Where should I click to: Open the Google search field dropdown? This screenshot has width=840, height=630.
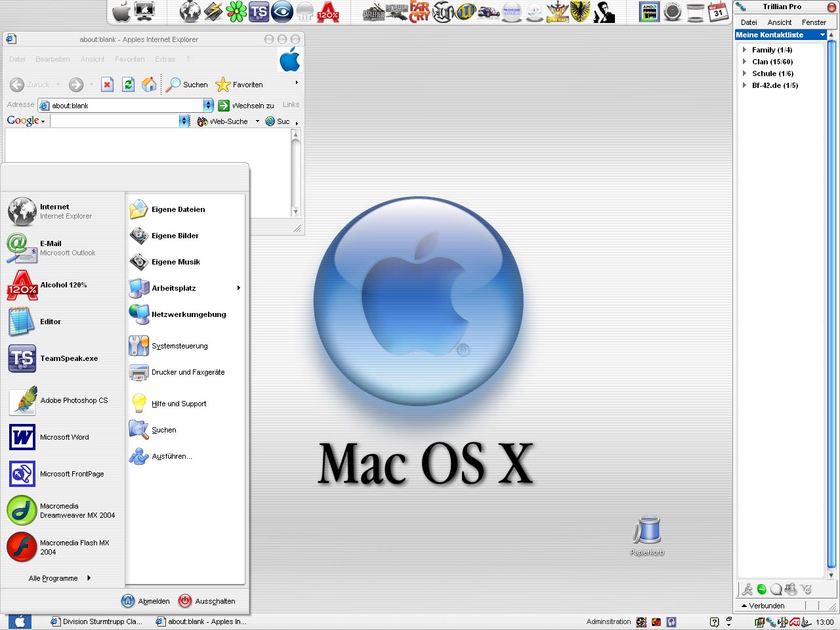(184, 121)
